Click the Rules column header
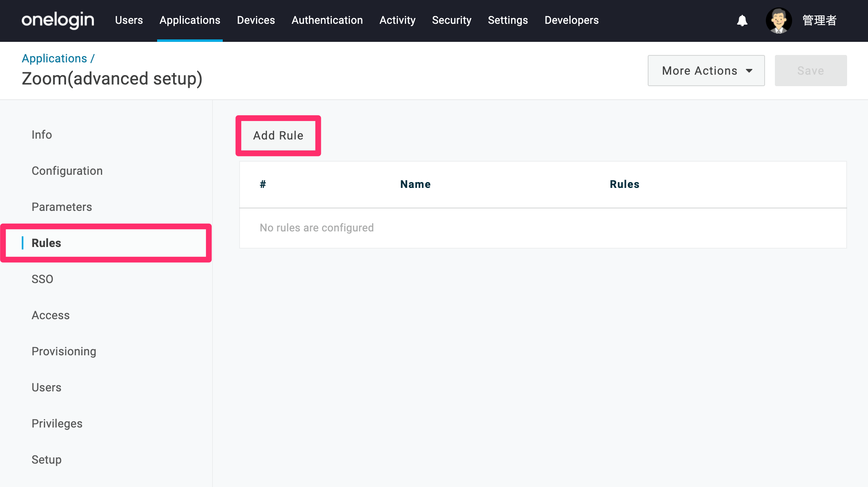This screenshot has height=487, width=868. click(625, 184)
